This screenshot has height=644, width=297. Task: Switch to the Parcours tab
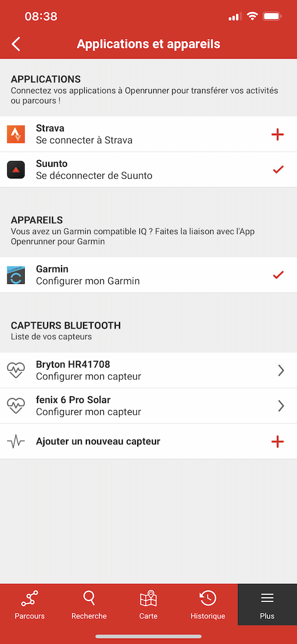click(29, 605)
